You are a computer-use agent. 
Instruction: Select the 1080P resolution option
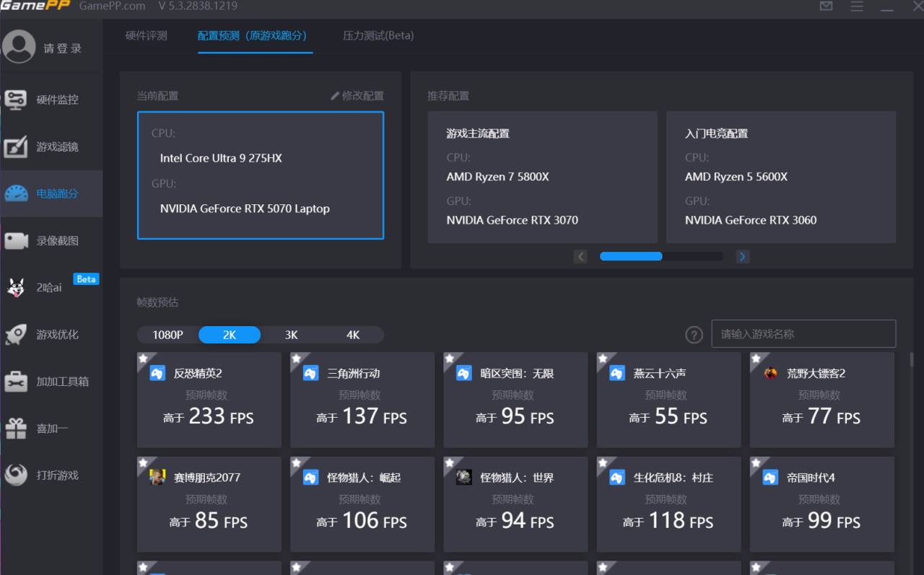167,335
